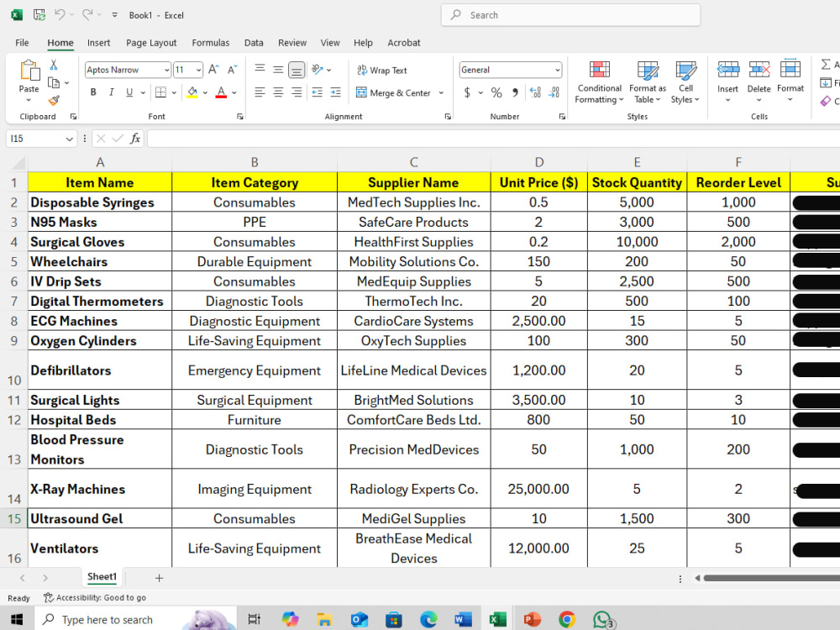Viewport: 840px width, 630px height.
Task: Expand the Fill Color dropdown arrow
Action: tap(205, 92)
